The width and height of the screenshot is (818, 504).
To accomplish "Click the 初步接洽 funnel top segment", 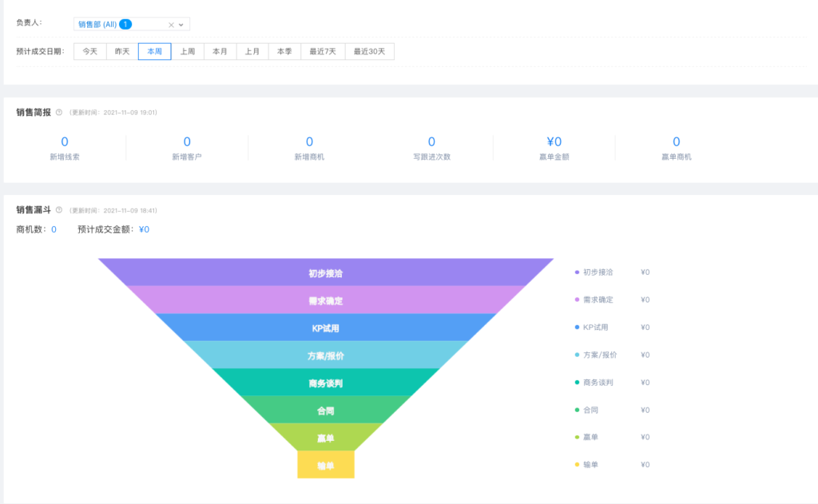I will [326, 272].
